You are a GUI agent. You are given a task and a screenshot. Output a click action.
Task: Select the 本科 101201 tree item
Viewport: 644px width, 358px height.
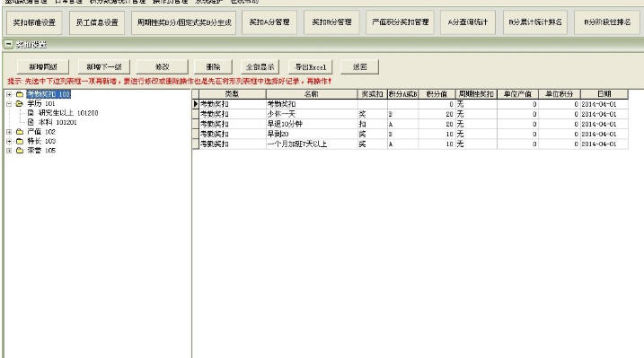tap(57, 122)
